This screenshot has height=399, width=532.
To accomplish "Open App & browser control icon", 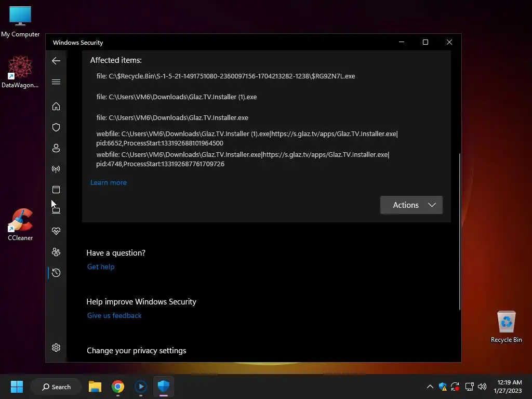I will 56,189.
